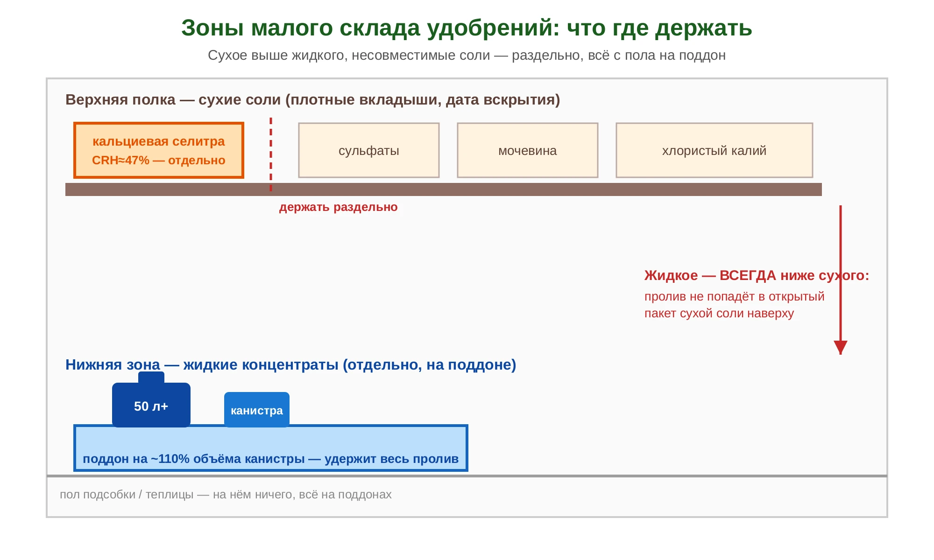Click the title 'Зоны малого склада удобрений'
934x560 pixels.
(x=467, y=28)
